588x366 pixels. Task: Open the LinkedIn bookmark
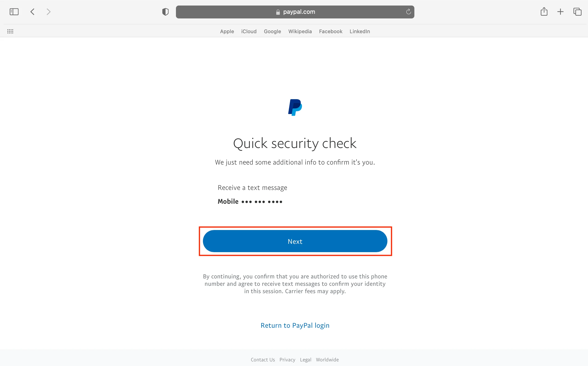[x=360, y=32]
